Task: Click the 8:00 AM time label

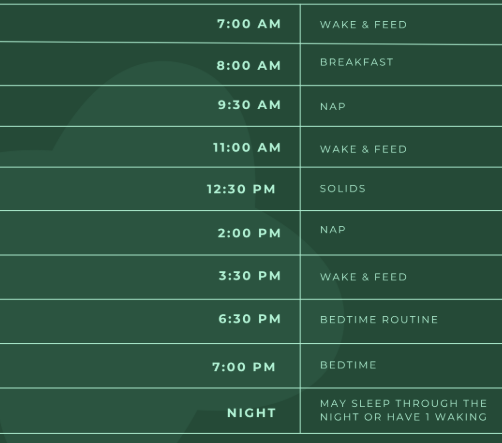Action: pos(249,65)
